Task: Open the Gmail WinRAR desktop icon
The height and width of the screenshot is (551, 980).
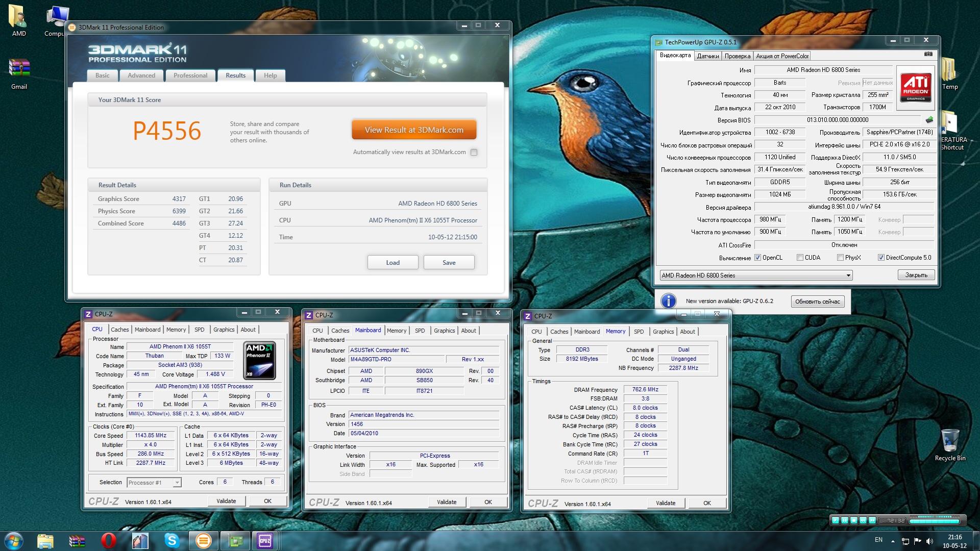Action: coord(19,74)
